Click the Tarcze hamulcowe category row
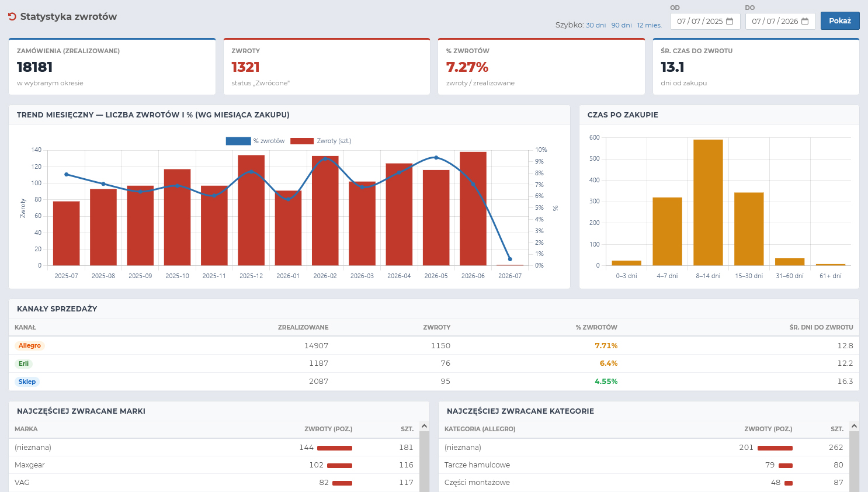 [644, 465]
